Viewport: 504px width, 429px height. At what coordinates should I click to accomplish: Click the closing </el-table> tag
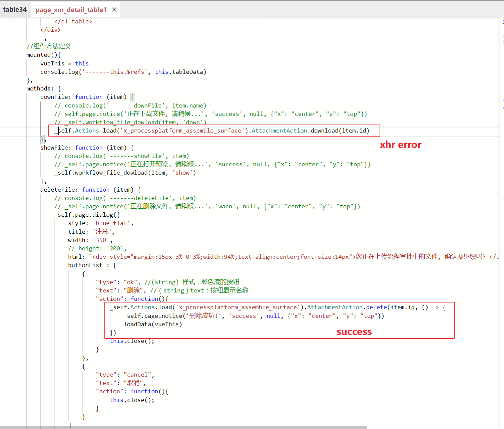[73, 21]
